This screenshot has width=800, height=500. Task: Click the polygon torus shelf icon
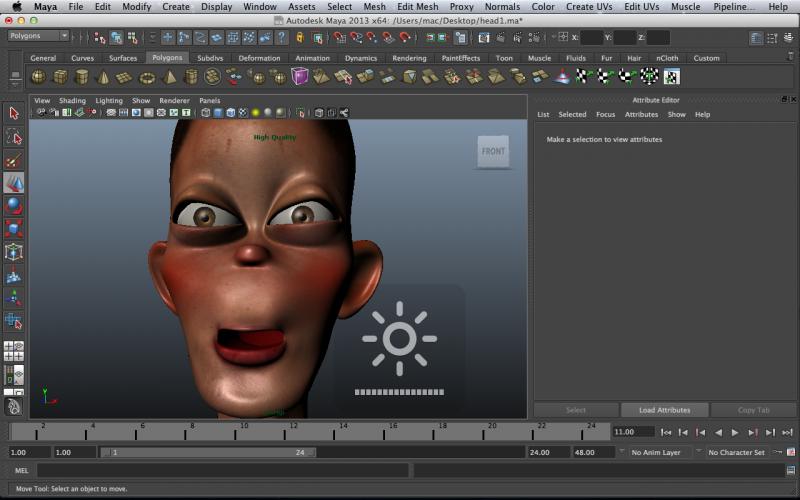(147, 77)
